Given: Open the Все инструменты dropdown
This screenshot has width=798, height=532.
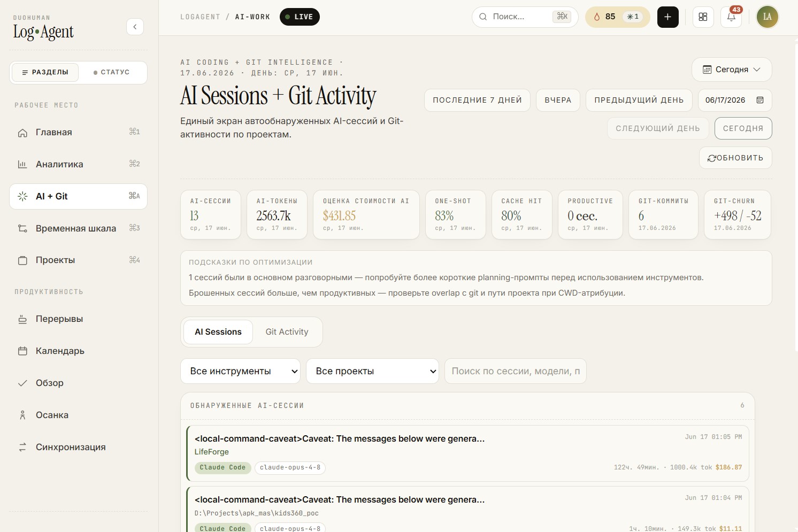Looking at the screenshot, I should point(240,371).
